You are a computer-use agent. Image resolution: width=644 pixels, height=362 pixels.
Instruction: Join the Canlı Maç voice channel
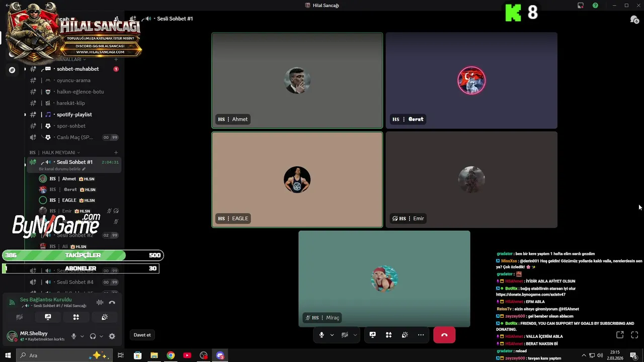(x=73, y=137)
